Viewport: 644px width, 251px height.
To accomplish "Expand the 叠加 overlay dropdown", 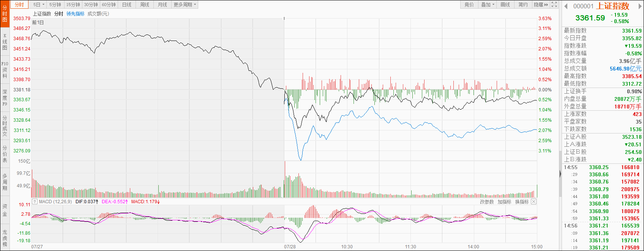I will click(x=488, y=5).
